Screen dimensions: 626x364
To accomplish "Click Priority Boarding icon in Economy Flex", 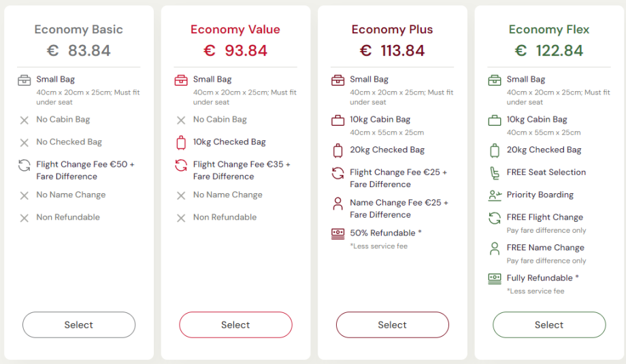I will click(495, 195).
